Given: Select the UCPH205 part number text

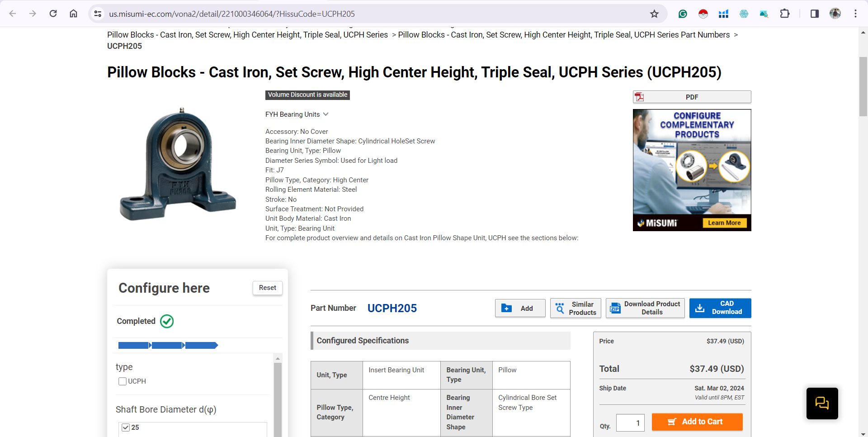Looking at the screenshot, I should (x=392, y=308).
